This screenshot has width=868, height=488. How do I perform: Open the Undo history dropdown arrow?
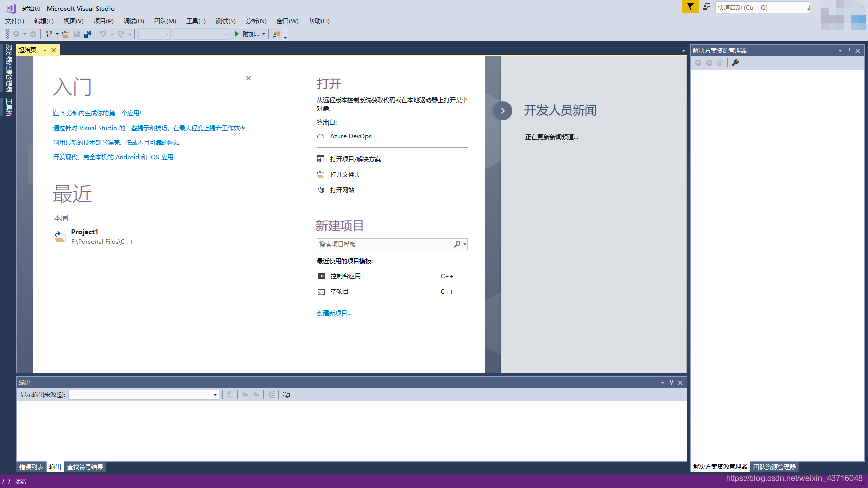pyautogui.click(x=112, y=34)
